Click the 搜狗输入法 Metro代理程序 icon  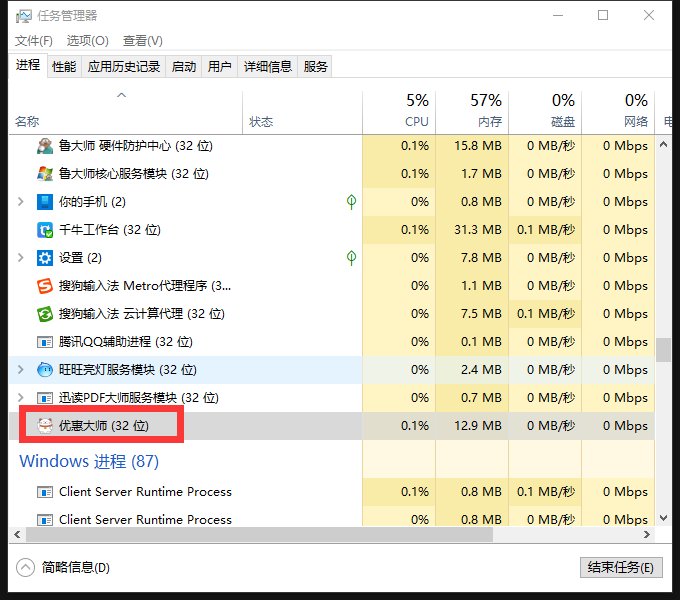click(x=45, y=286)
